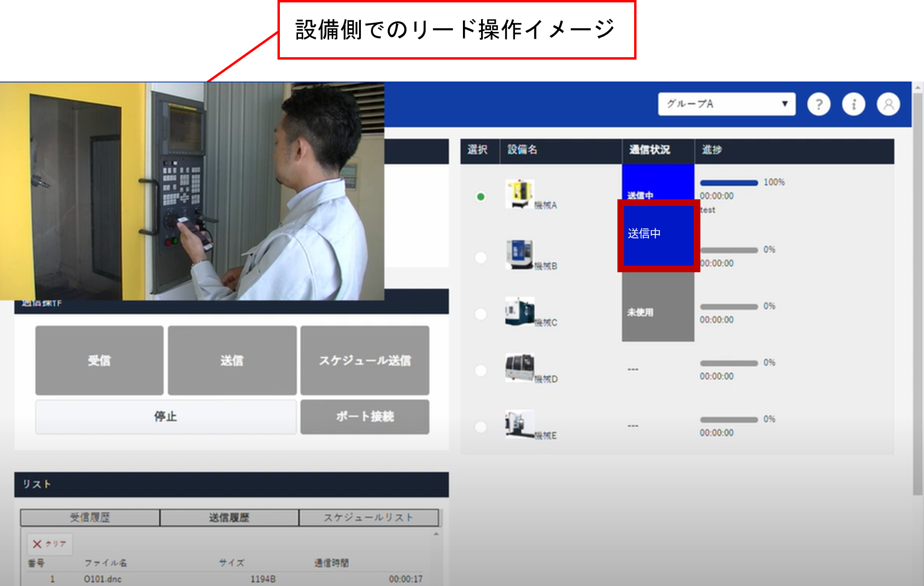This screenshot has height=586, width=924.
Task: Click the 機械D machine image
Action: [519, 367]
